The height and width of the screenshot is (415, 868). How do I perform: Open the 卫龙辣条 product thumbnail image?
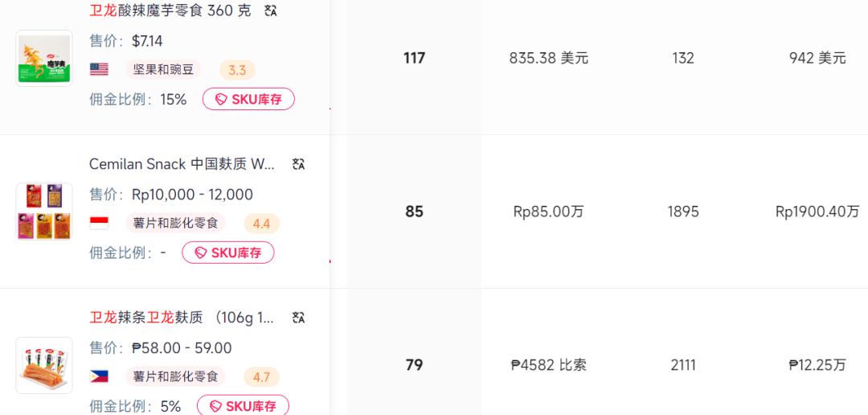point(44,366)
